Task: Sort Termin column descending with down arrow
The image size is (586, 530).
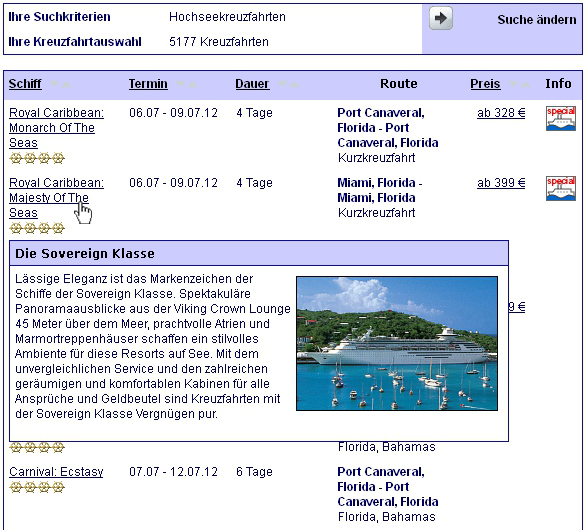Action: 181,84
